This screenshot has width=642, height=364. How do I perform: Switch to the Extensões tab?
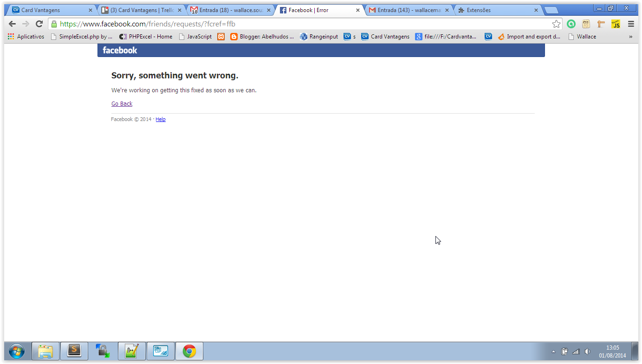[498, 10]
